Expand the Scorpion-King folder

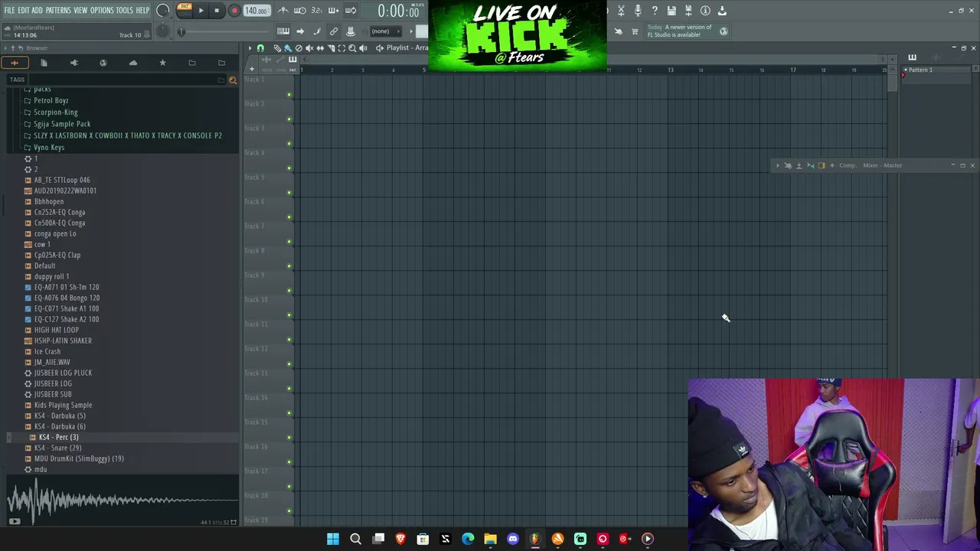click(x=55, y=112)
